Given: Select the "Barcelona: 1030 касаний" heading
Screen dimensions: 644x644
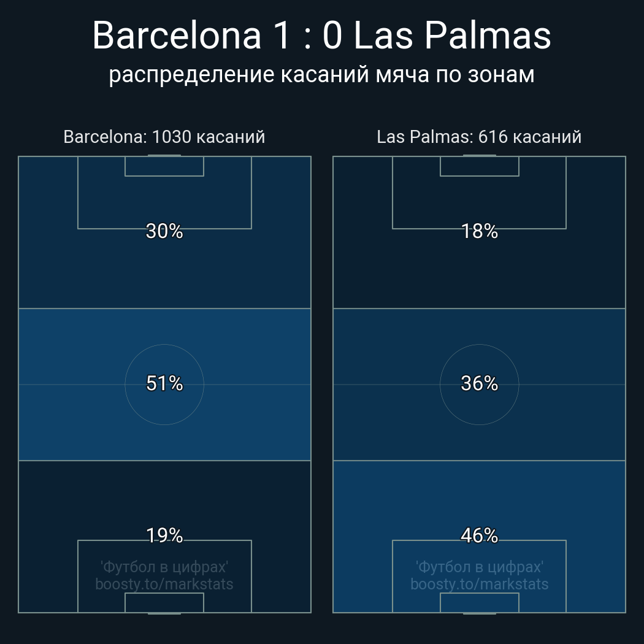Looking at the screenshot, I should click(x=164, y=137).
